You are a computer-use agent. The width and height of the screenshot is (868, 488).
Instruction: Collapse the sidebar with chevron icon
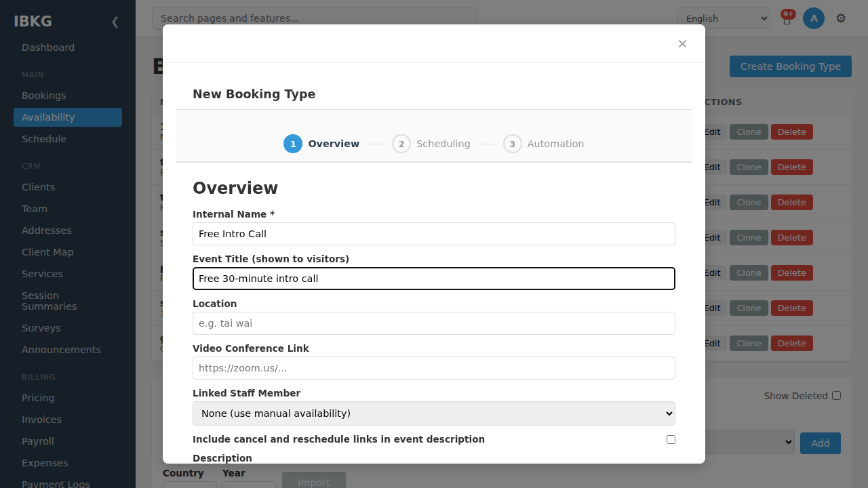[x=115, y=22]
